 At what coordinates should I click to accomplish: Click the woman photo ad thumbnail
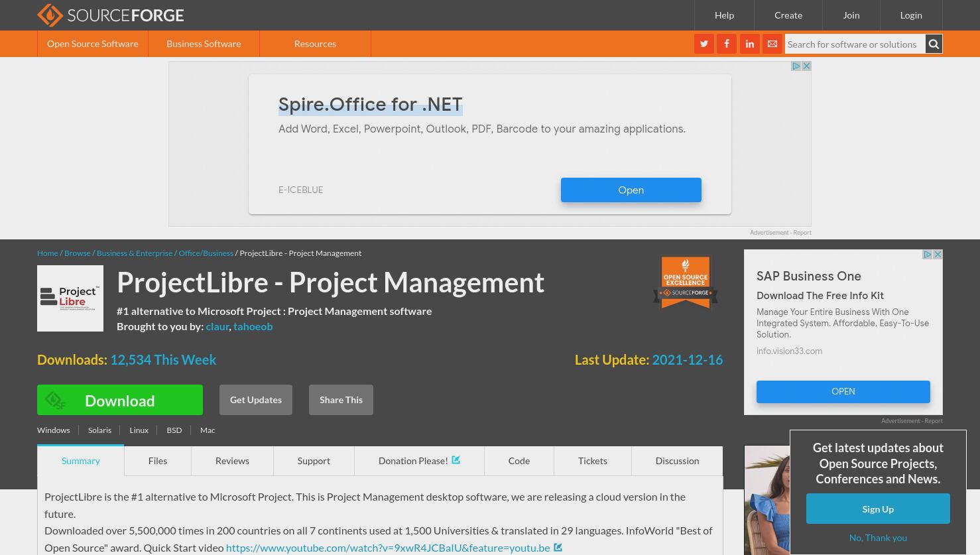pyautogui.click(x=767, y=501)
